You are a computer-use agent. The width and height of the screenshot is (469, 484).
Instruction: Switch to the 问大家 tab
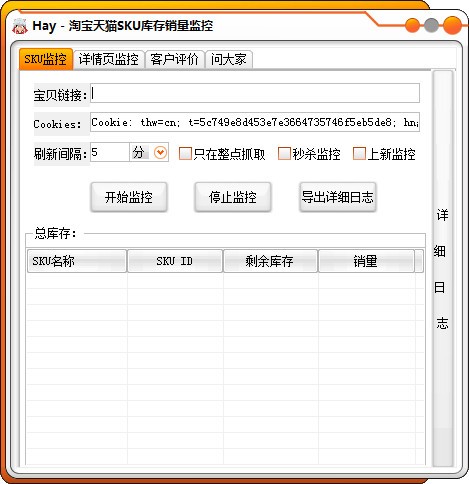[228, 60]
